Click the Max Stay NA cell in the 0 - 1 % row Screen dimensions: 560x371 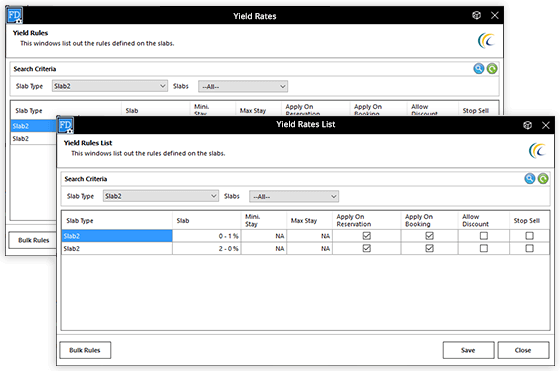coord(309,236)
